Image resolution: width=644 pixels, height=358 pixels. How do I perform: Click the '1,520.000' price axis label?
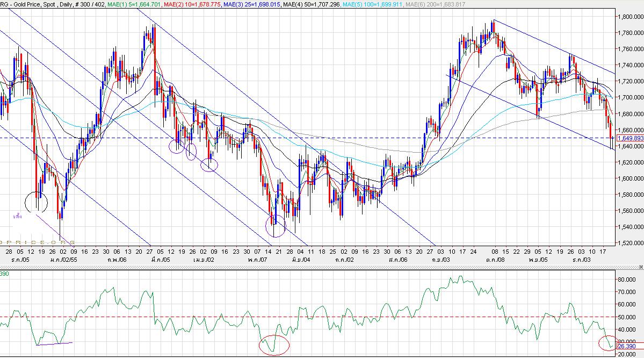[631, 243]
